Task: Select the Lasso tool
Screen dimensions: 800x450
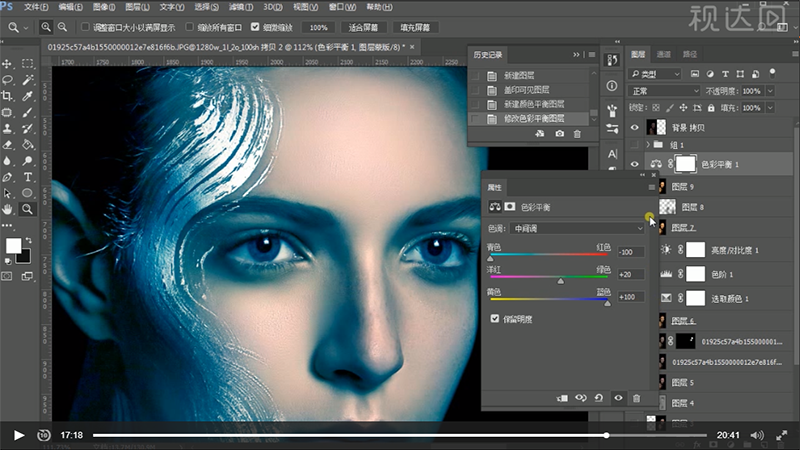Action: pyautogui.click(x=7, y=80)
